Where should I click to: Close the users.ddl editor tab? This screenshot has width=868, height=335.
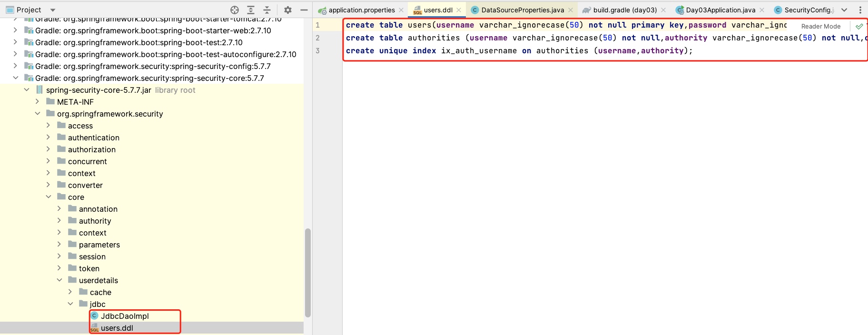click(459, 10)
